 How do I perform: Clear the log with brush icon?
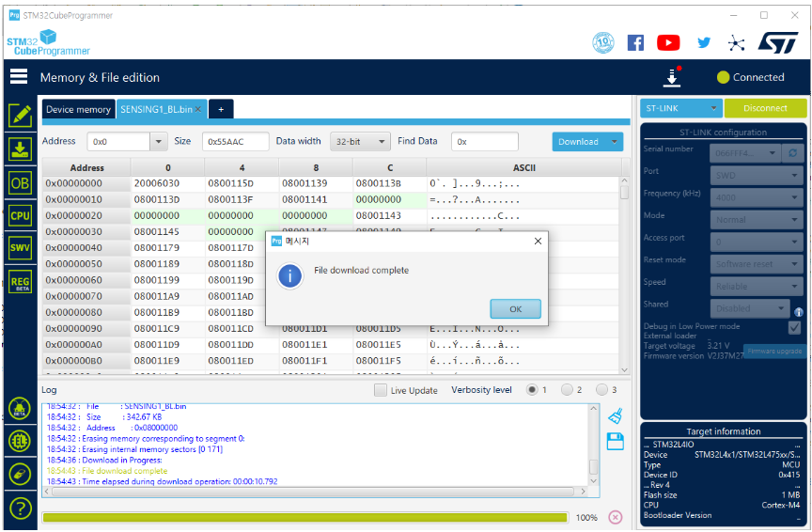[x=616, y=415]
